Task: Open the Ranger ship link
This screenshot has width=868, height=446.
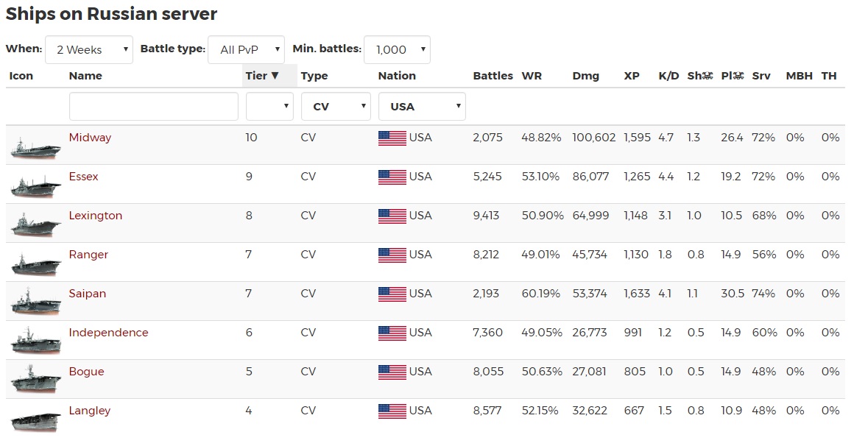Action: [88, 255]
